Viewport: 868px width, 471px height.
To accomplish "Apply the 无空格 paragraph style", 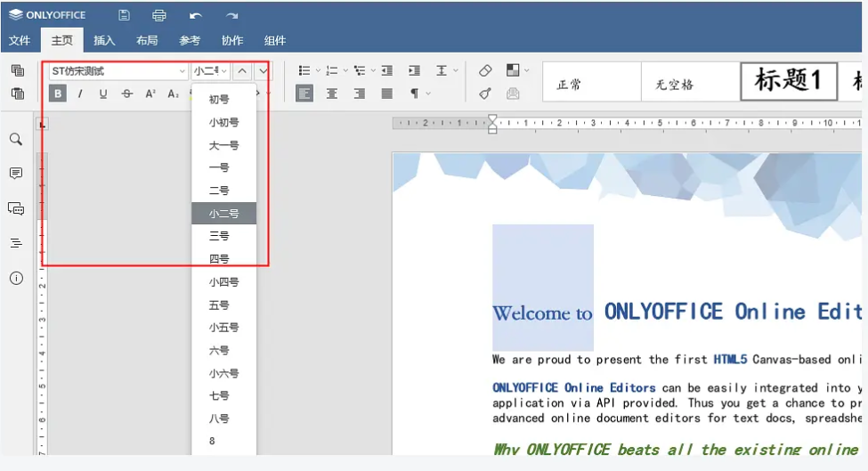I will click(x=691, y=82).
